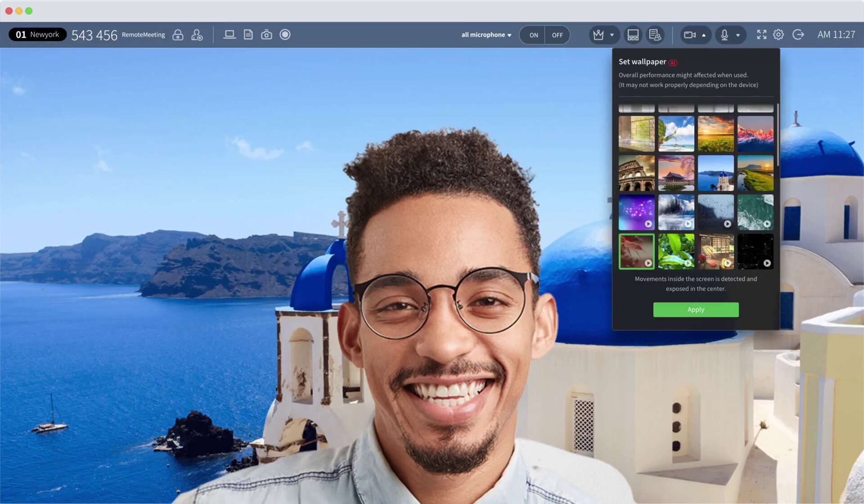
Task: Take a screenshot with camera icon
Action: (x=266, y=35)
